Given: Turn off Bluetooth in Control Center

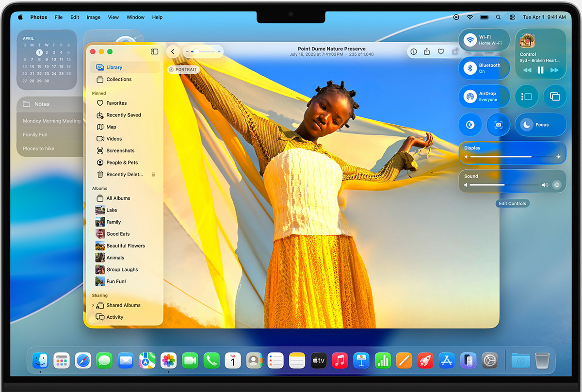Looking at the screenshot, I should 471,68.
